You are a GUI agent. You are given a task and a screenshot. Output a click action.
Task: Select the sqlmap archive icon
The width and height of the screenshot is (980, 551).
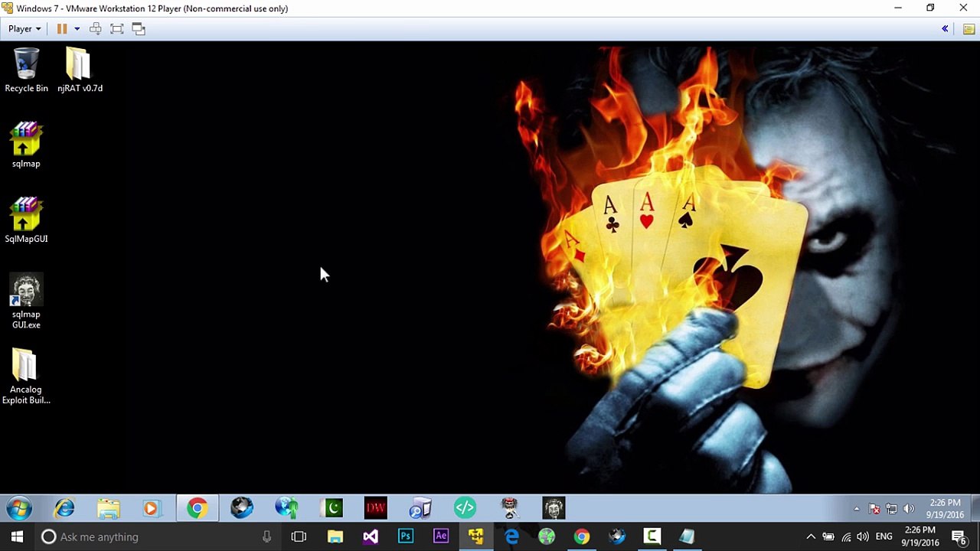coord(26,145)
